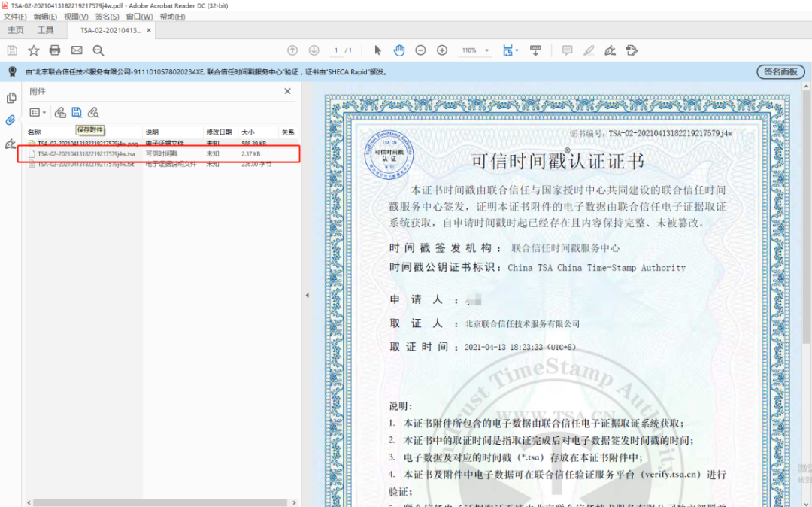Save the attachment using floppy icon

(x=77, y=112)
